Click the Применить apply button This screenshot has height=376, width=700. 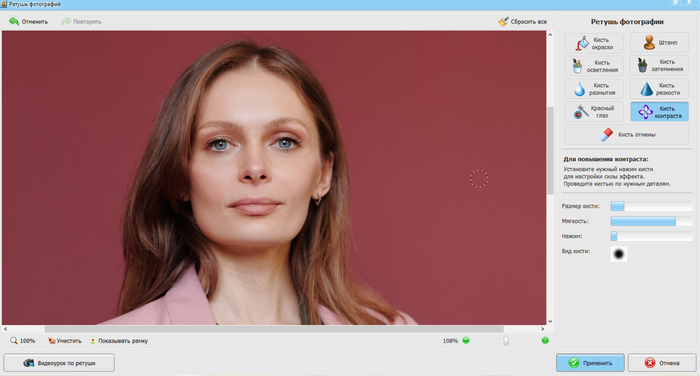(x=590, y=363)
